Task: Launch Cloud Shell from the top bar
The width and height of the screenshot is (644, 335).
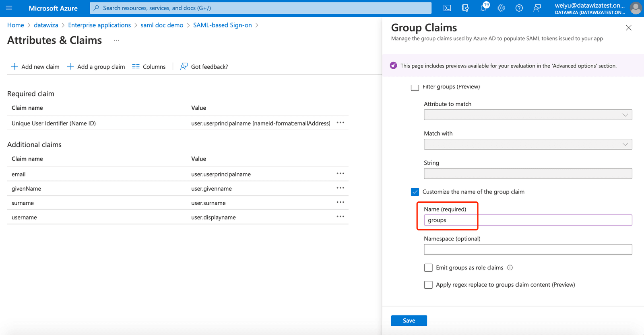Action: [447, 8]
